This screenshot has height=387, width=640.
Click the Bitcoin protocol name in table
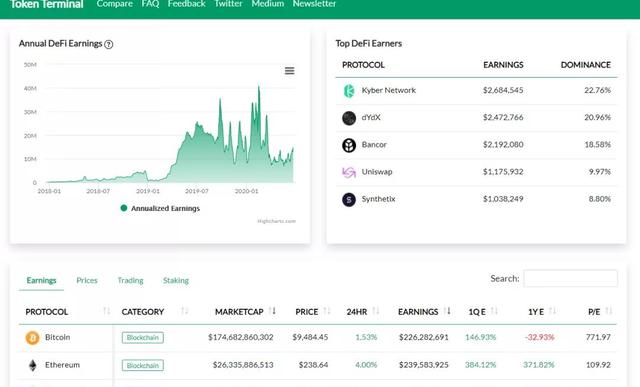[x=58, y=337]
